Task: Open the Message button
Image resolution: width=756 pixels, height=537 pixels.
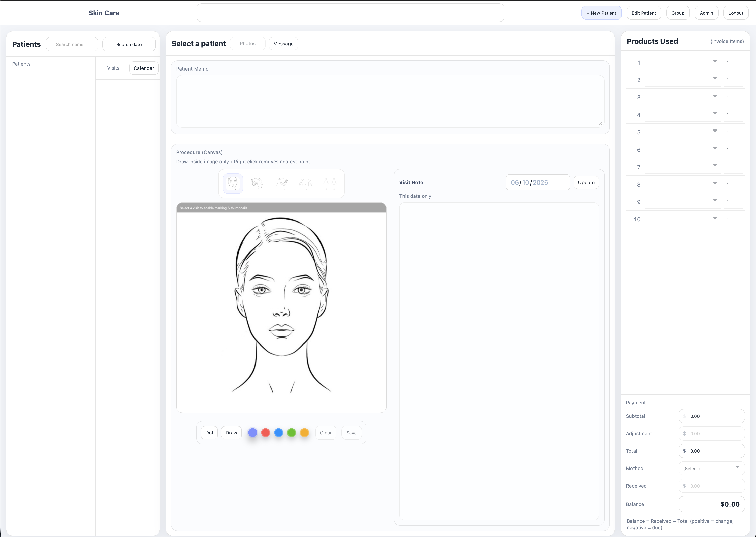Action: pos(283,44)
